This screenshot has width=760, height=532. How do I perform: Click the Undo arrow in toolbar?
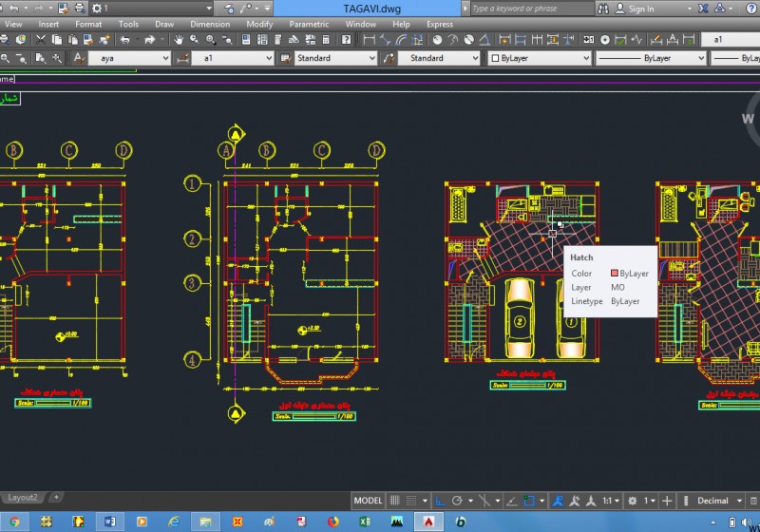pyautogui.click(x=125, y=40)
